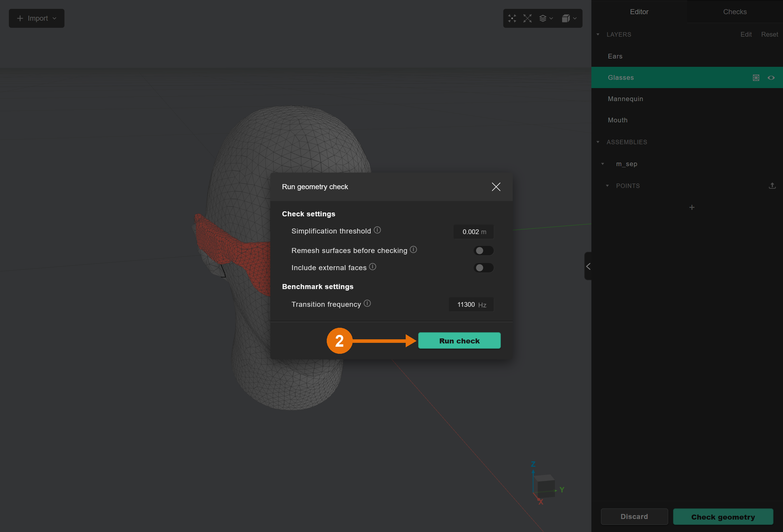The image size is (783, 532).
Task: Click Reset in the Layers header
Action: tap(769, 34)
